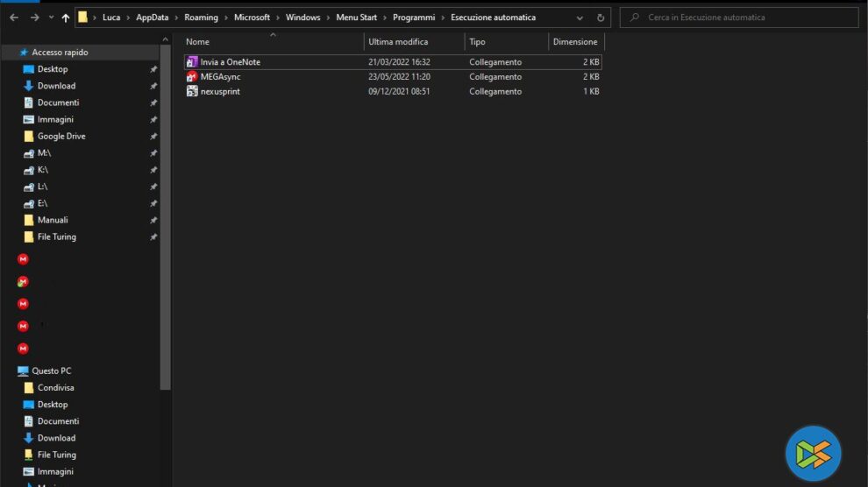Click the navigation pane scroll-up arrow
This screenshot has width=868, height=487.
[165, 39]
